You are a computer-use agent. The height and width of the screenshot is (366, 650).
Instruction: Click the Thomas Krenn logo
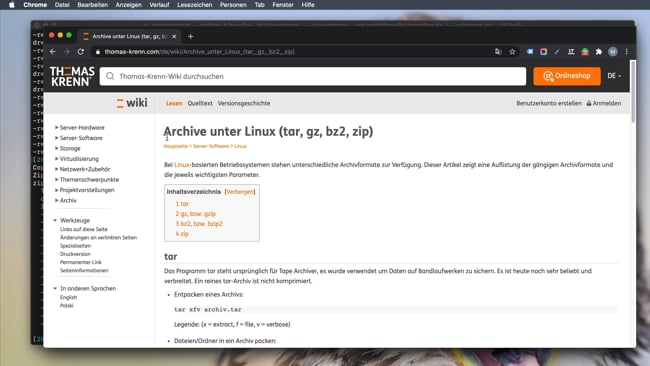[x=72, y=76]
